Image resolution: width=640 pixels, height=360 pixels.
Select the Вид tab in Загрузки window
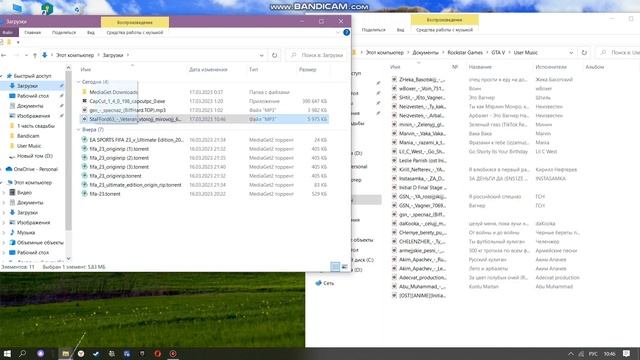point(91,32)
